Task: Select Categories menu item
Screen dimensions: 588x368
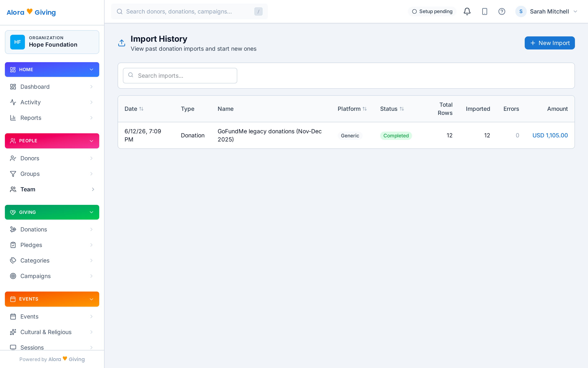Action: pos(52,260)
